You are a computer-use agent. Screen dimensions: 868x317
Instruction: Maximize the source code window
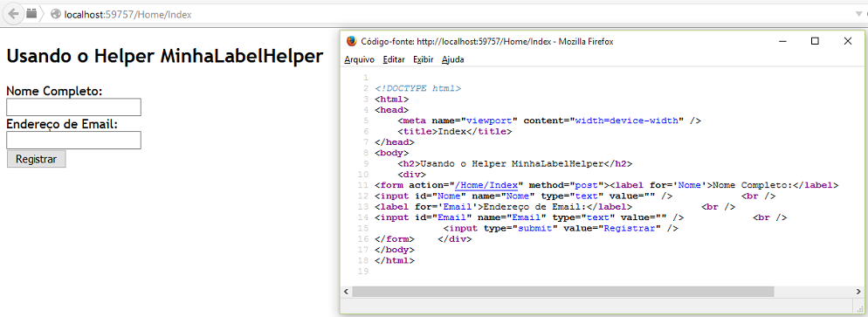tap(815, 42)
